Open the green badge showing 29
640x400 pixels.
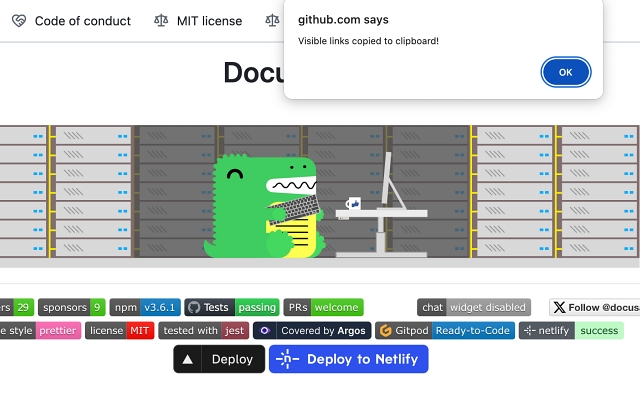pos(17,307)
